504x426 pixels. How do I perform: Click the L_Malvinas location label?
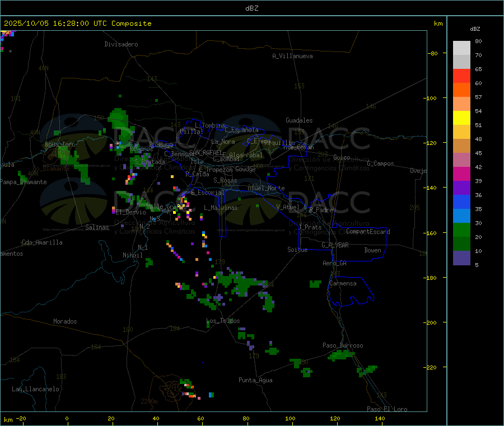pyautogui.click(x=221, y=208)
